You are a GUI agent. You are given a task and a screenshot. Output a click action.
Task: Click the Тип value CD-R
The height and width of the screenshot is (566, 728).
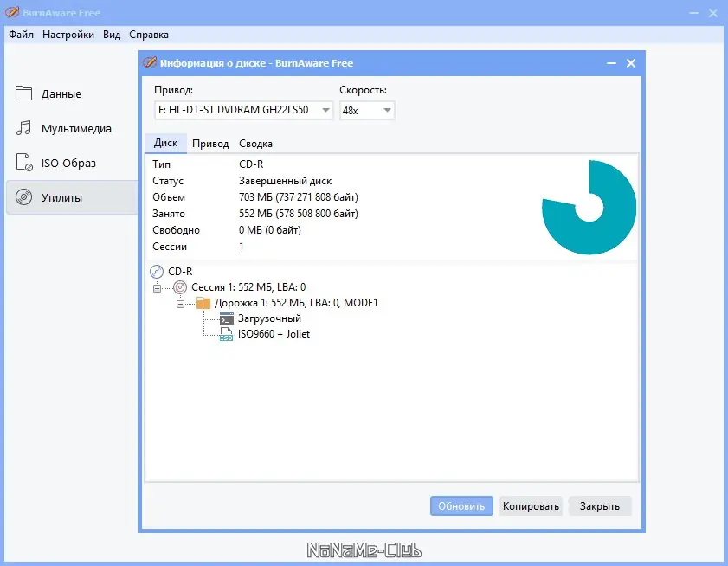pyautogui.click(x=251, y=164)
